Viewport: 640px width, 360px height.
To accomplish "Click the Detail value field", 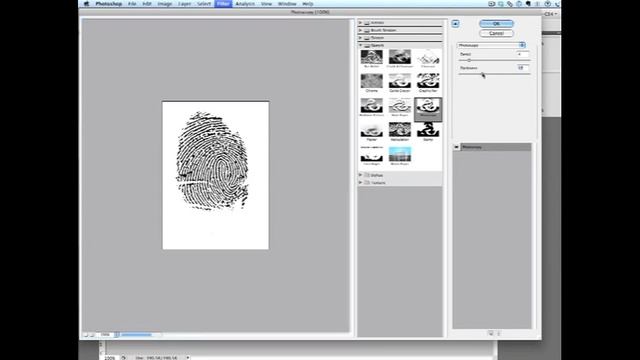I will point(522,54).
